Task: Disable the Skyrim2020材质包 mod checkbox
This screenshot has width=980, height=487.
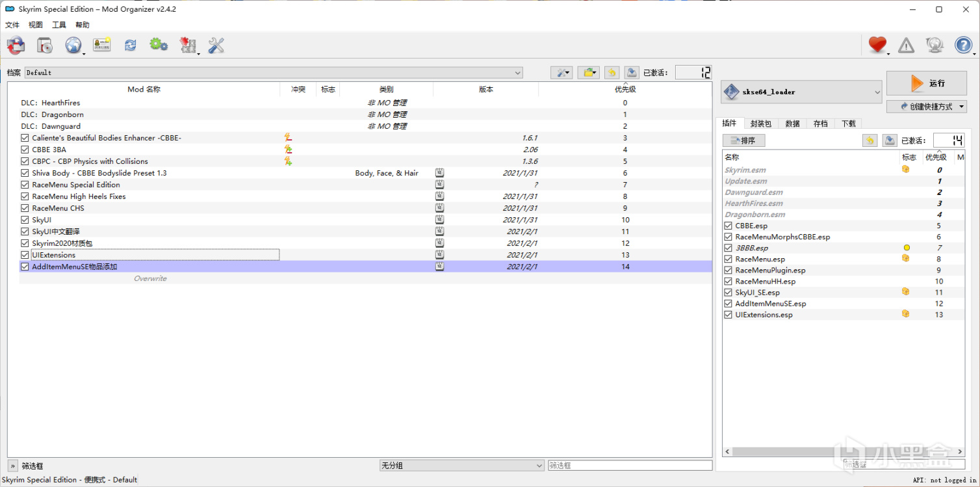Action: (25, 243)
